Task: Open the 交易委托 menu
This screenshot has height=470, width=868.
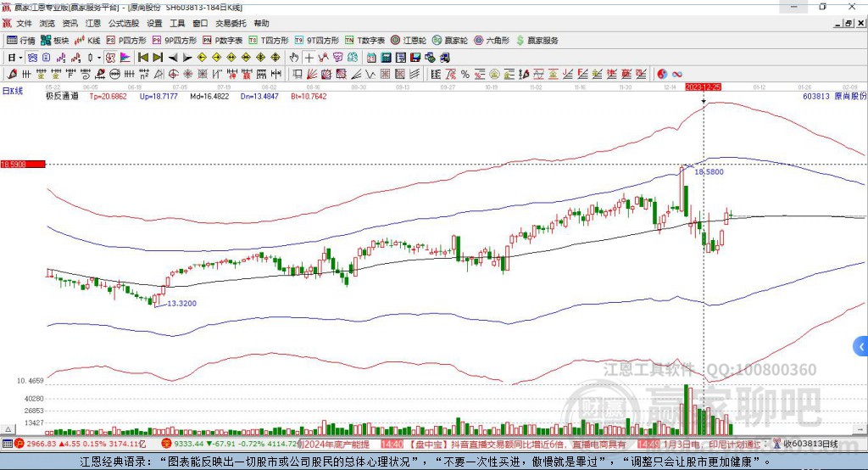Action: [x=231, y=23]
